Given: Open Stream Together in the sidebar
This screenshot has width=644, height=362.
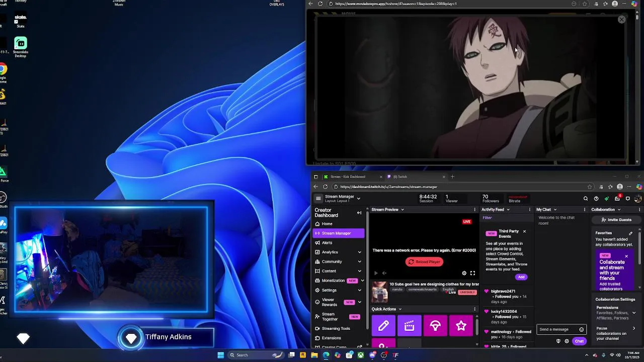Looking at the screenshot, I should [338, 317].
